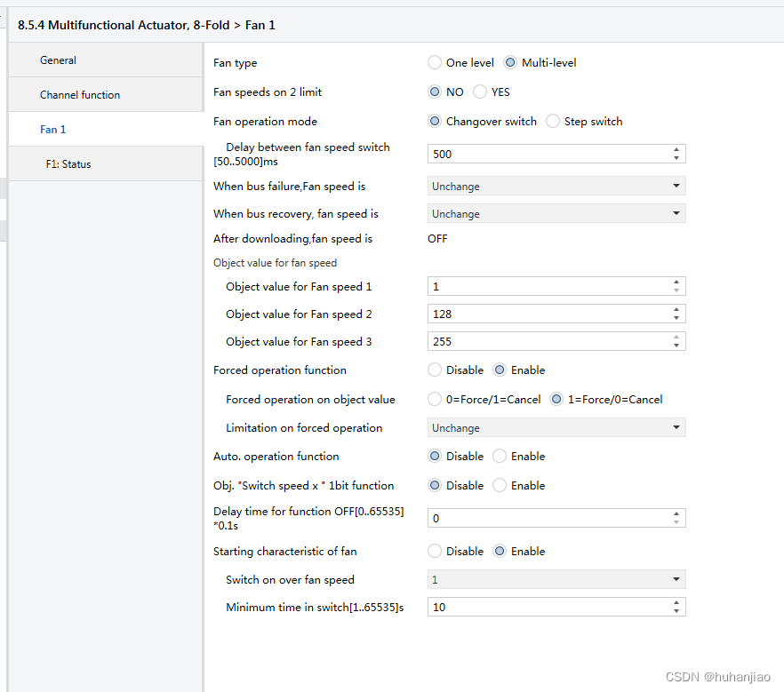784x692 pixels.
Task: Enable Obj. Switch speed x 1bit function
Action: (500, 486)
